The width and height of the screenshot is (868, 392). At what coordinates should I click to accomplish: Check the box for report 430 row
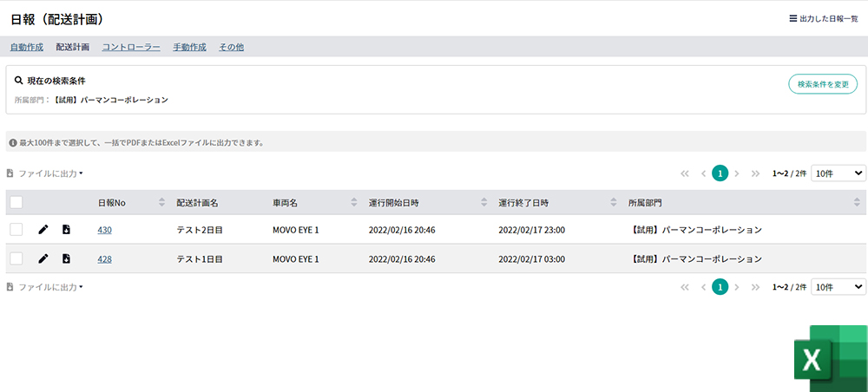coord(16,230)
